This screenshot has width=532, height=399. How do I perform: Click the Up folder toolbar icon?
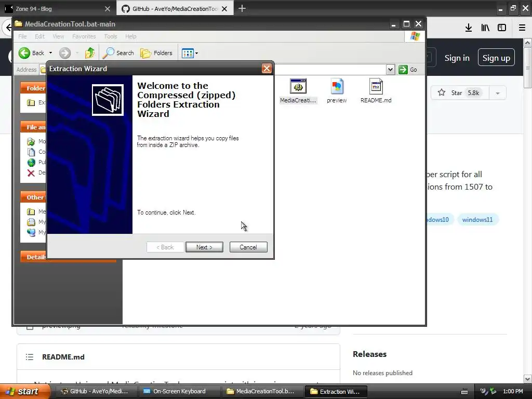(90, 53)
